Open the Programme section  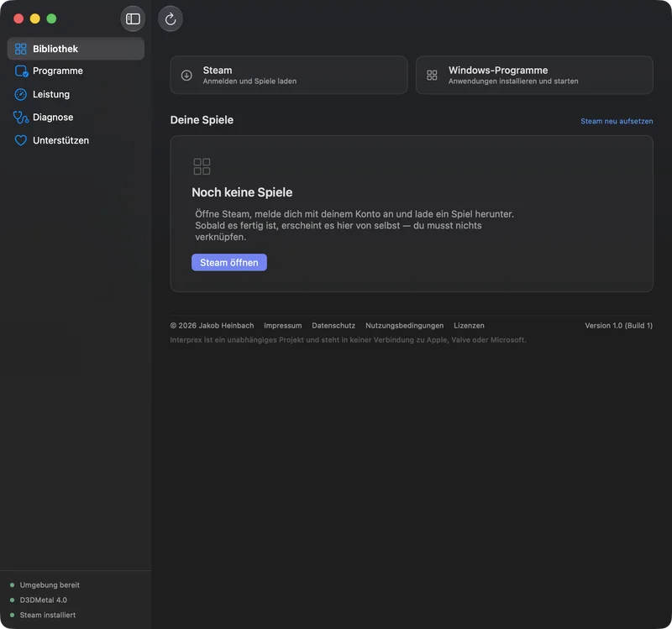coord(76,71)
